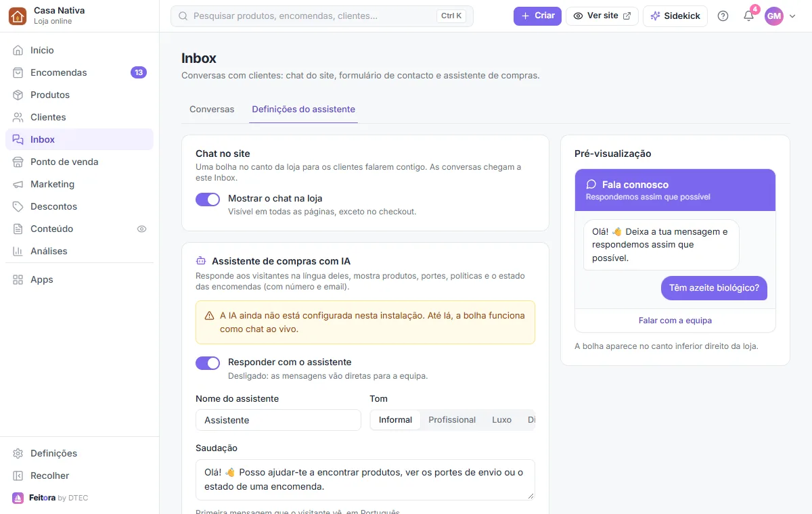This screenshot has height=514, width=812.
Task: Click the Feitora brand logo icon
Action: (x=18, y=498)
